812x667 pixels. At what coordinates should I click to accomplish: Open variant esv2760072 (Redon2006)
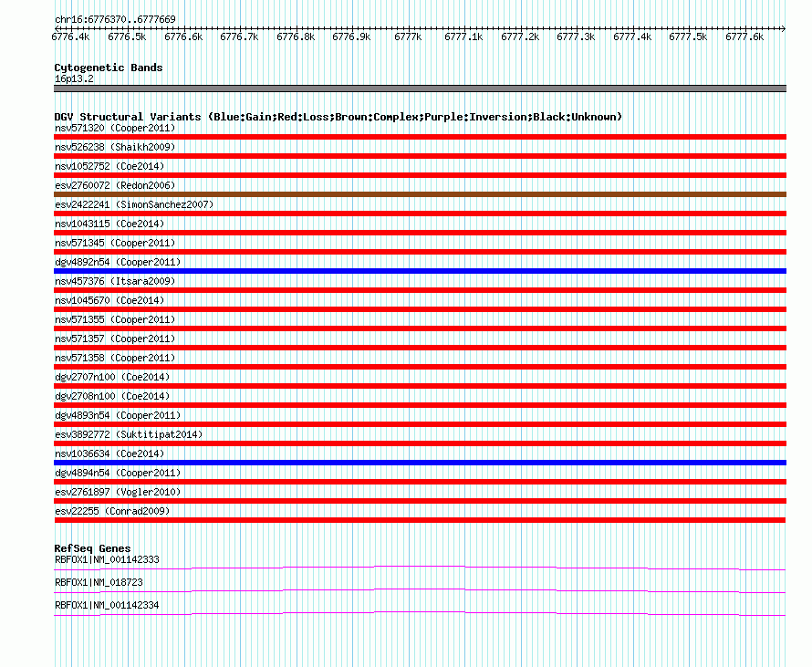tap(115, 185)
